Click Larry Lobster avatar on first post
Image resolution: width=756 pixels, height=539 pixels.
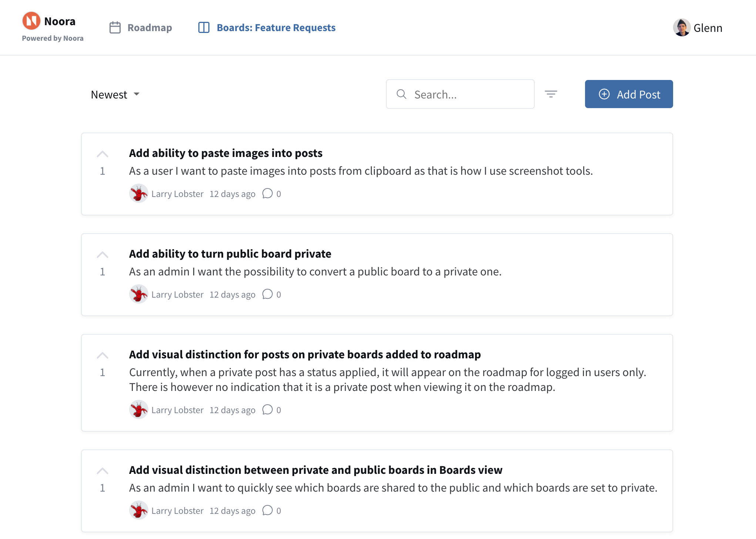(138, 194)
